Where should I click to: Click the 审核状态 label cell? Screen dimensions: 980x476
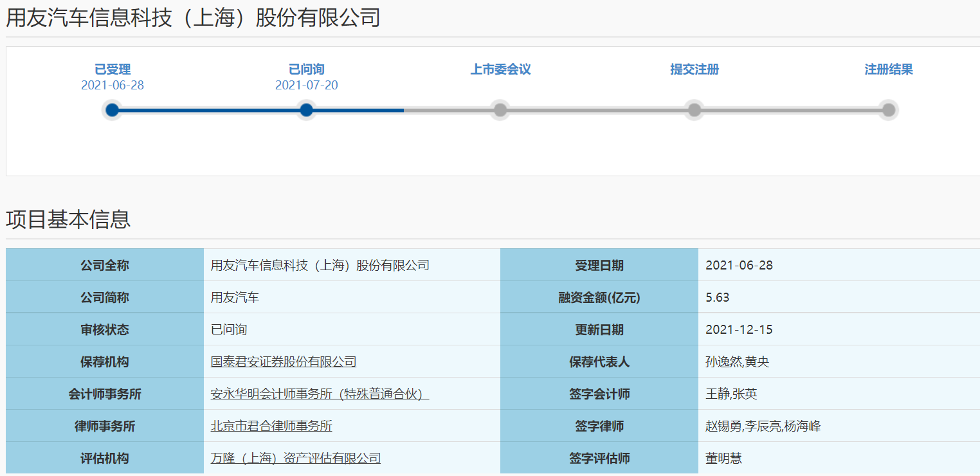(105, 329)
